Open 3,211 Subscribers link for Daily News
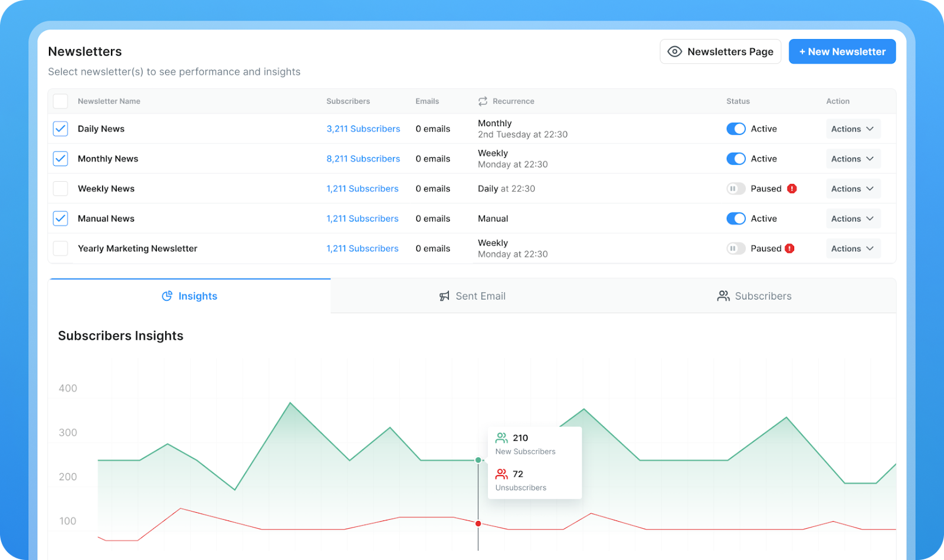Viewport: 944px width, 560px height. click(x=363, y=129)
